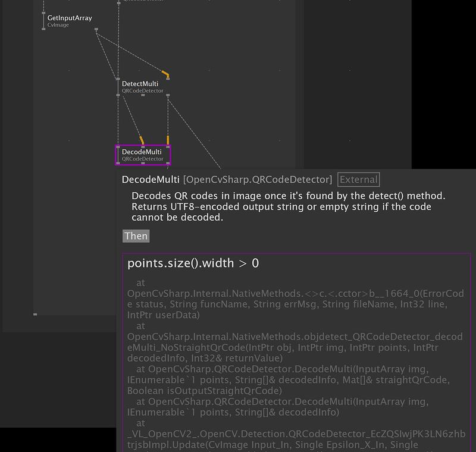The width and height of the screenshot is (476, 452).
Task: Click DecodeMulti [OpenCvSharp.QRCodeDetector] tooltip title
Action: [227, 180]
